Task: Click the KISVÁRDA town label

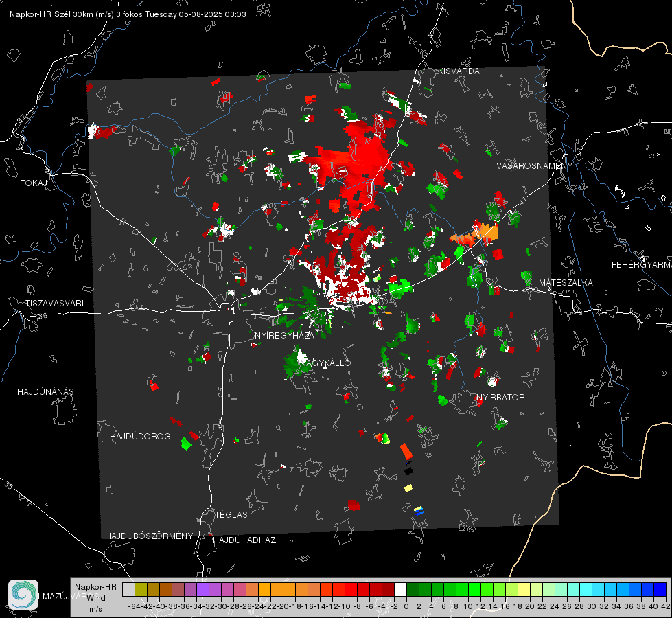Action: click(459, 71)
